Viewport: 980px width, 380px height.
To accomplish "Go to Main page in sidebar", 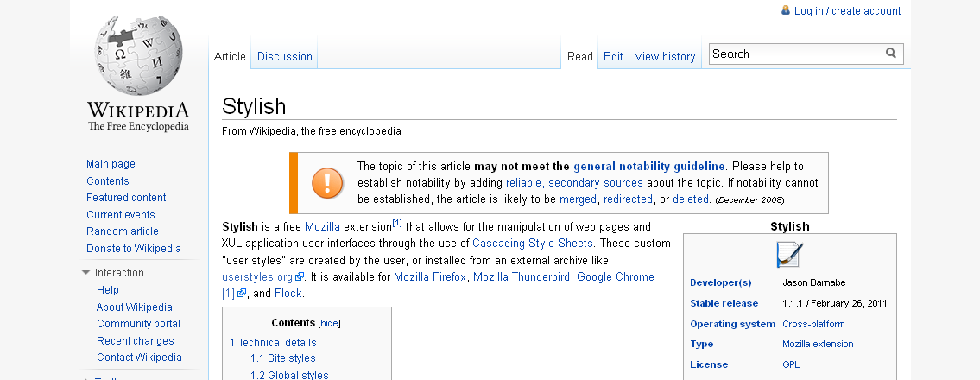I will (x=111, y=164).
